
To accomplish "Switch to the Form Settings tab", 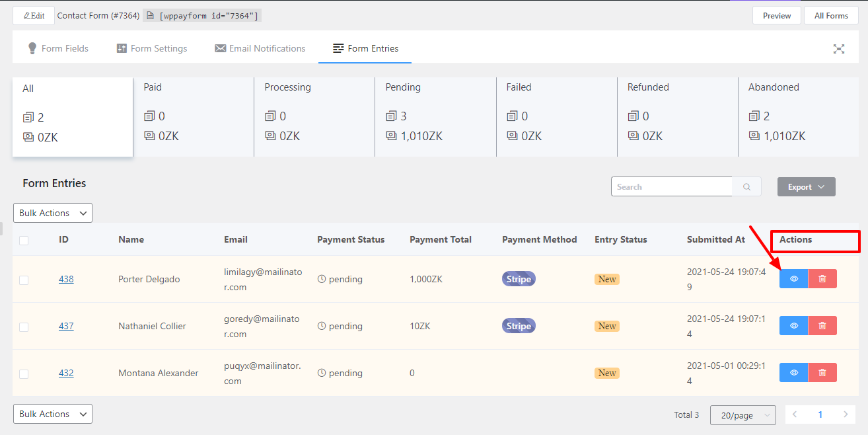I will (152, 48).
